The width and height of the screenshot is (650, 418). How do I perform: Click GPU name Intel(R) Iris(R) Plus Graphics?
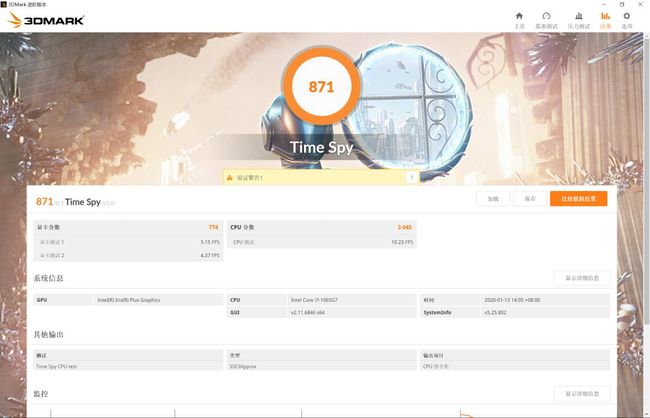[129, 300]
